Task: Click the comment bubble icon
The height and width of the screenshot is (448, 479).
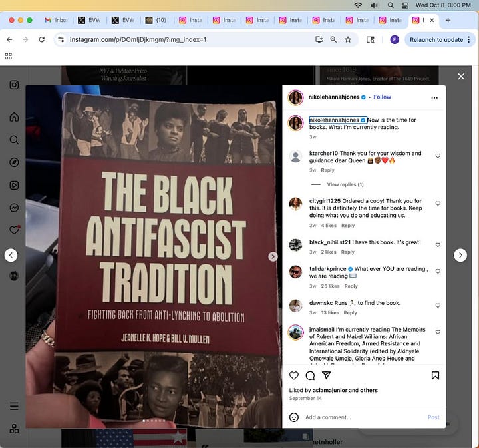Action: click(x=310, y=375)
